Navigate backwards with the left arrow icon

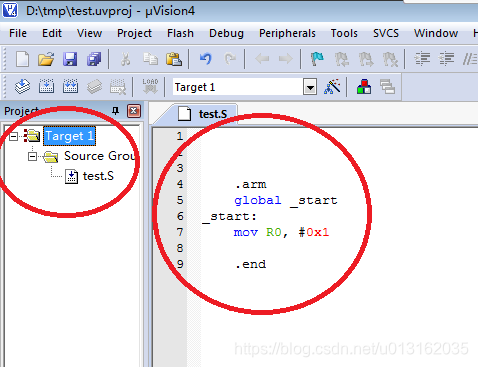(262, 59)
